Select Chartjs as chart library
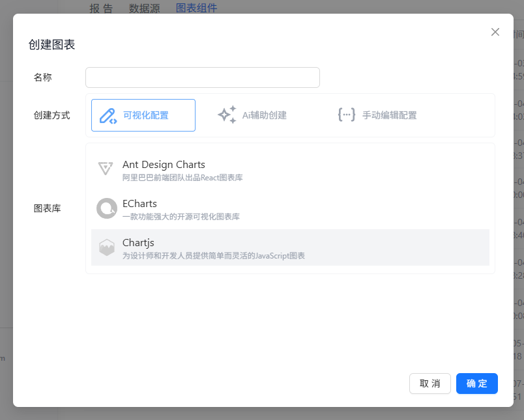 click(290, 247)
